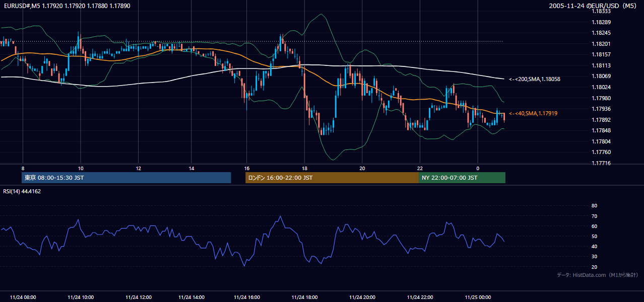Click price axis label 1.18024
Viewport: 644px width, 302px height.
point(602,87)
